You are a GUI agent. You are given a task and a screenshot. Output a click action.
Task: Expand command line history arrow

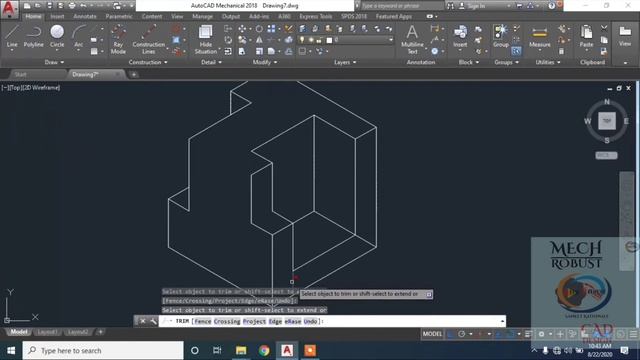pyautogui.click(x=502, y=321)
